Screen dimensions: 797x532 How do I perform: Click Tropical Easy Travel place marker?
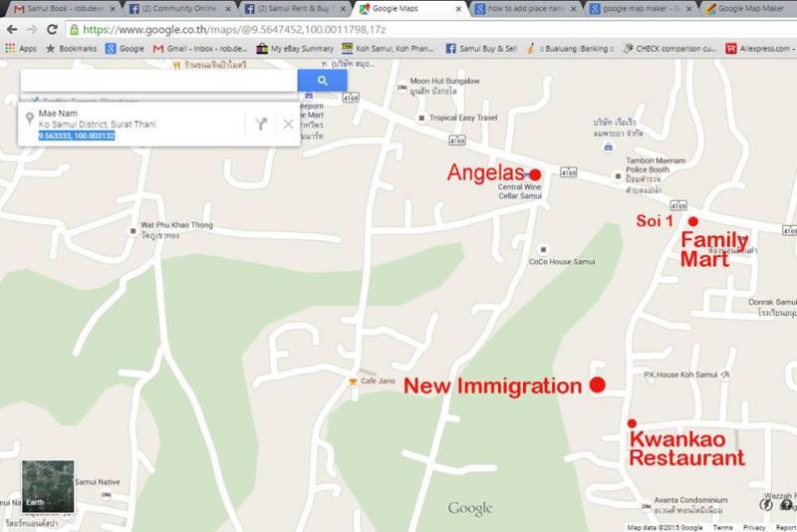tap(421, 118)
